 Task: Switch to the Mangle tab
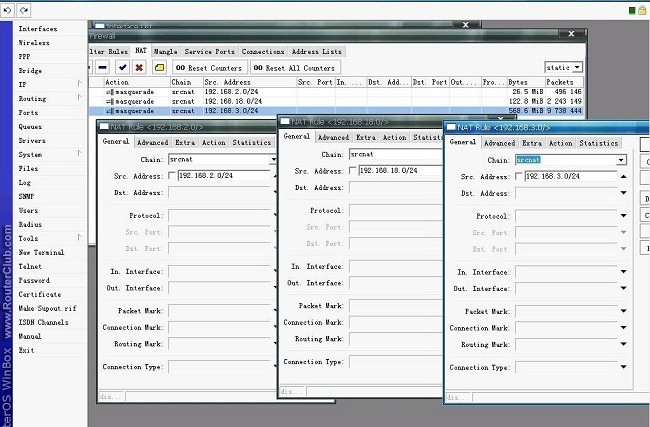pos(166,51)
